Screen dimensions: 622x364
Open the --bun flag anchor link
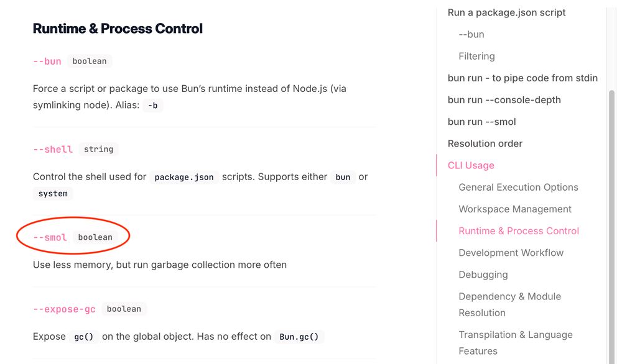click(47, 61)
